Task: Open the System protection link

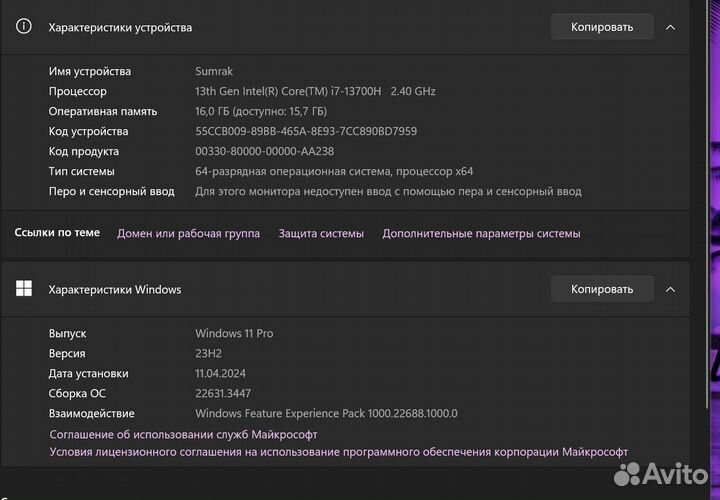Action: (x=321, y=233)
